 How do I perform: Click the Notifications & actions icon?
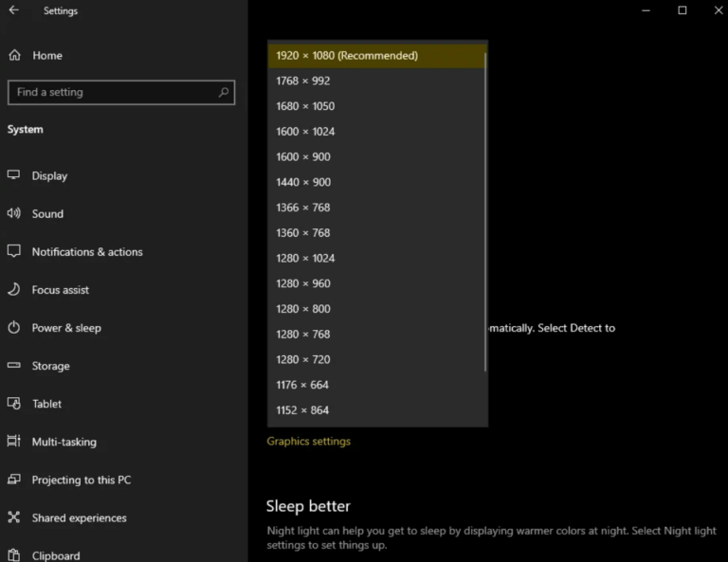pyautogui.click(x=13, y=251)
